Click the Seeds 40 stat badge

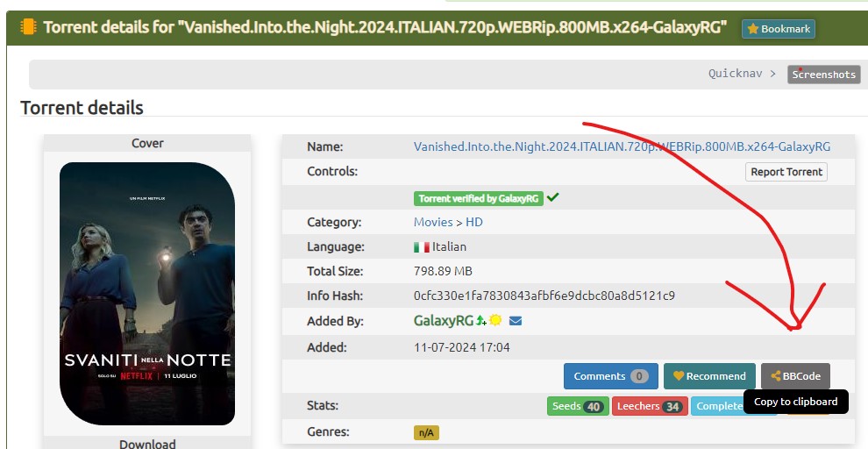tap(578, 406)
